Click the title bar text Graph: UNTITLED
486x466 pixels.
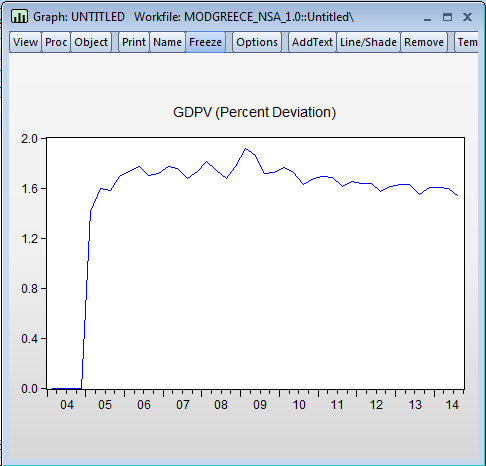tap(79, 17)
